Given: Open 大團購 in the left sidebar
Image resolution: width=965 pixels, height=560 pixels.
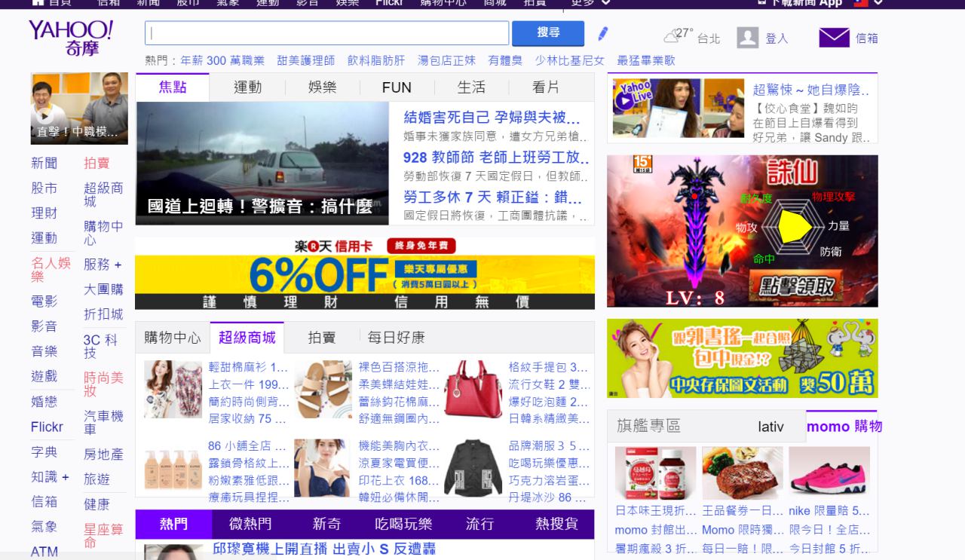Looking at the screenshot, I should 103,289.
